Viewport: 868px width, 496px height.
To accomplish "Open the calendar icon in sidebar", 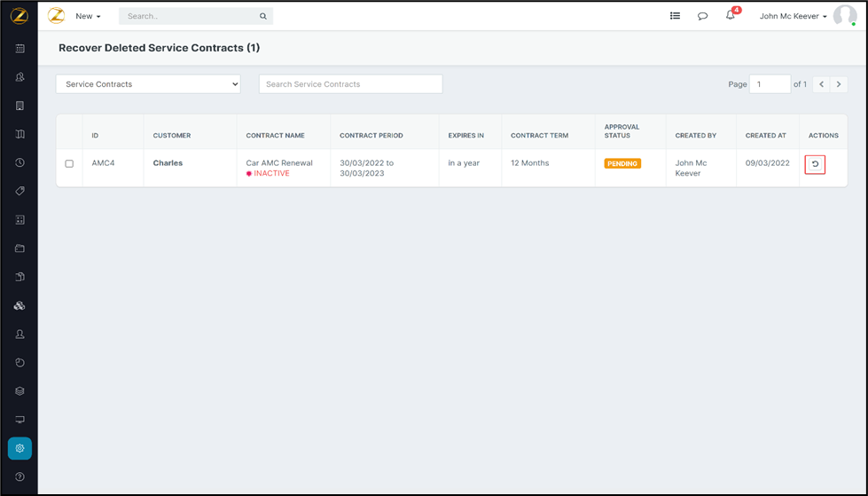I will (20, 49).
